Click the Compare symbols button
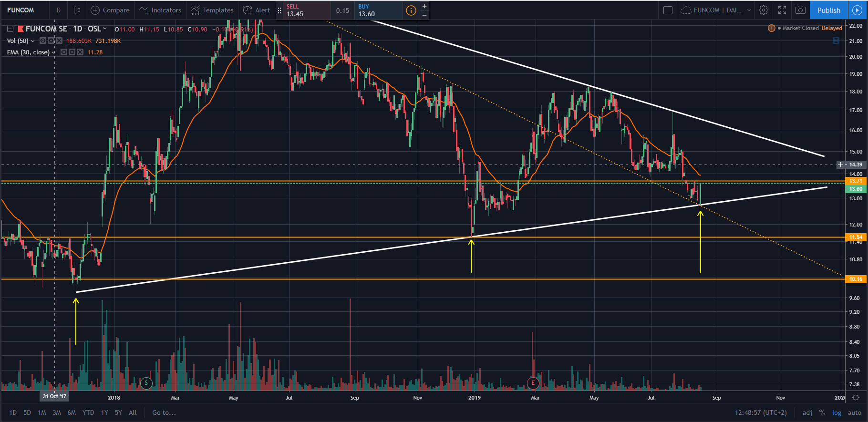The height and width of the screenshot is (422, 868). click(110, 10)
